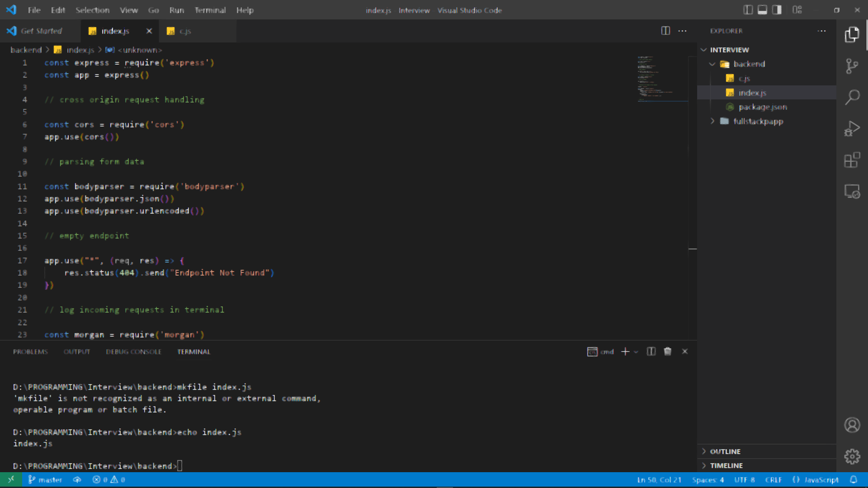This screenshot has width=868, height=488.
Task: Open the View menu
Action: click(129, 10)
